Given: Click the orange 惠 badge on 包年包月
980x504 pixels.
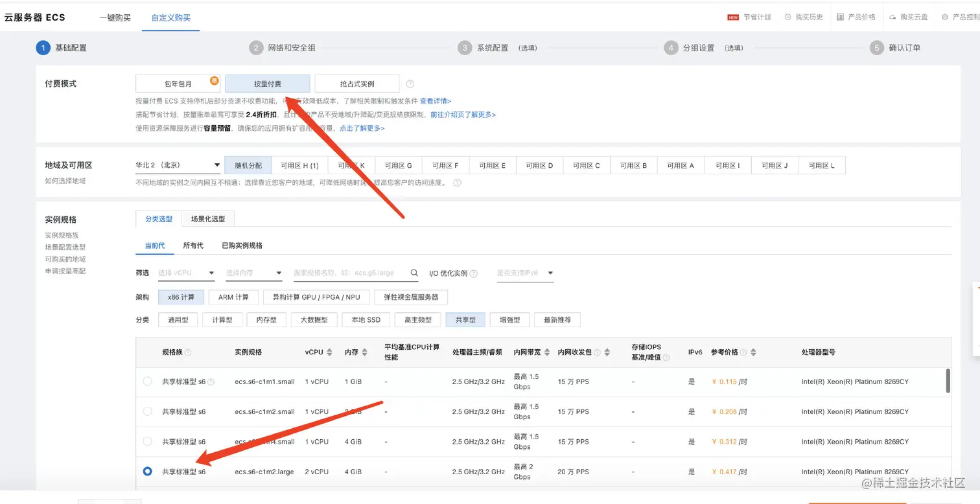Looking at the screenshot, I should (214, 80).
